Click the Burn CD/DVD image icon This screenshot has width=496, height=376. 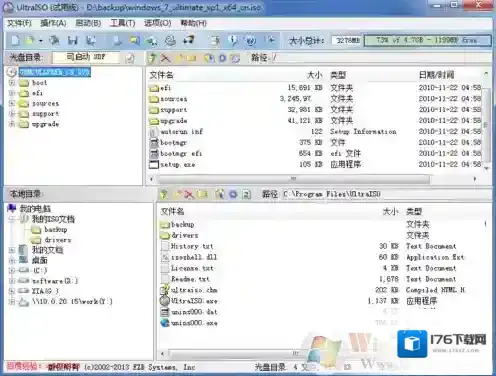189,40
